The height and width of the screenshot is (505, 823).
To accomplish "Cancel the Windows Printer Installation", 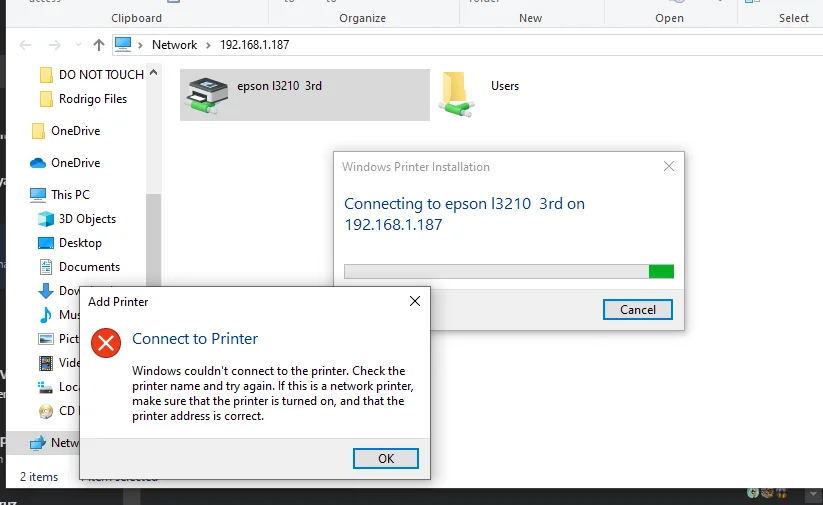I will click(638, 310).
